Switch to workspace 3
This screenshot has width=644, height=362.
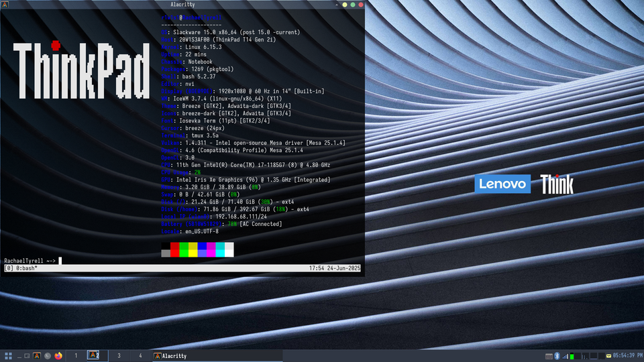pos(119,356)
